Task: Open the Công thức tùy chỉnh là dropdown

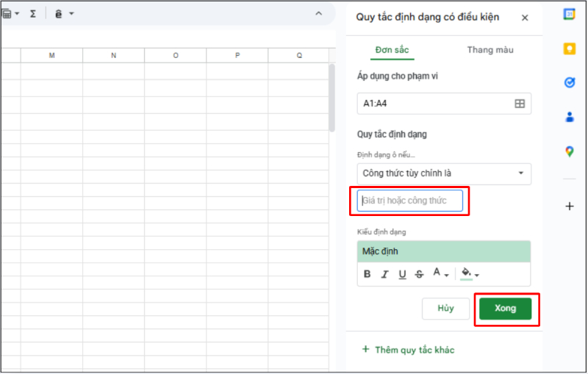Action: coord(444,173)
